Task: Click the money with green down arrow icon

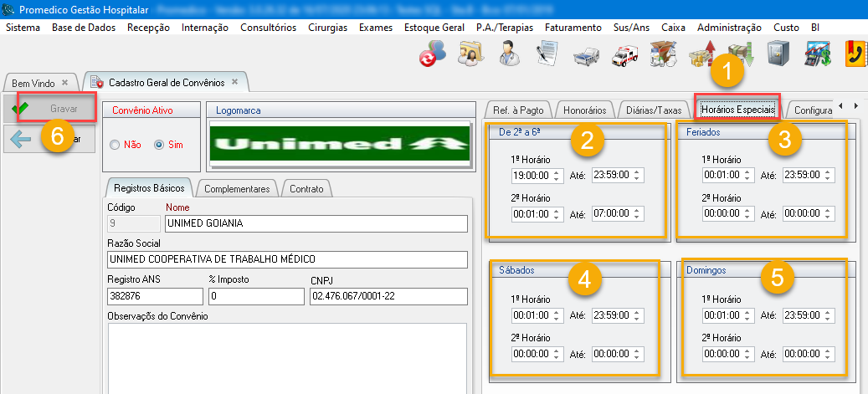Action: click(741, 55)
